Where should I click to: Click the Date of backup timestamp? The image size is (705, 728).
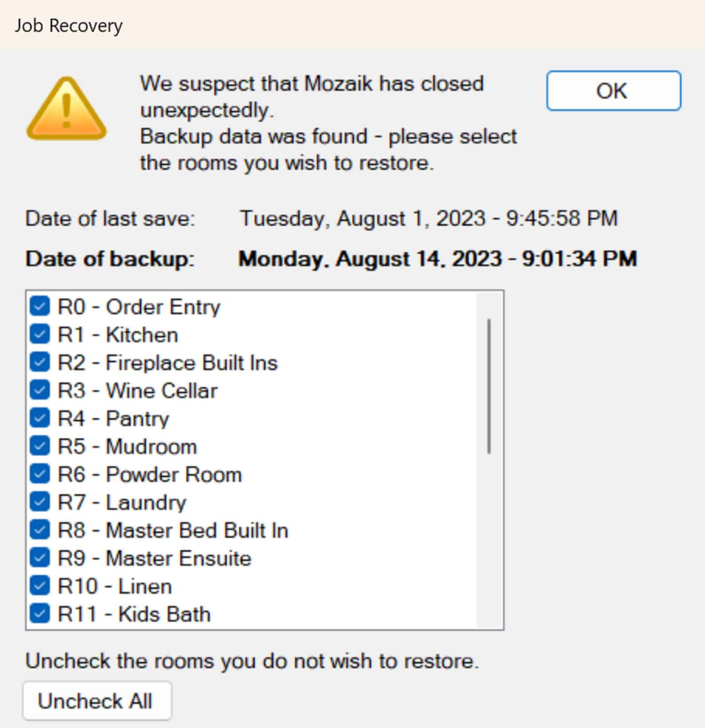tap(437, 259)
